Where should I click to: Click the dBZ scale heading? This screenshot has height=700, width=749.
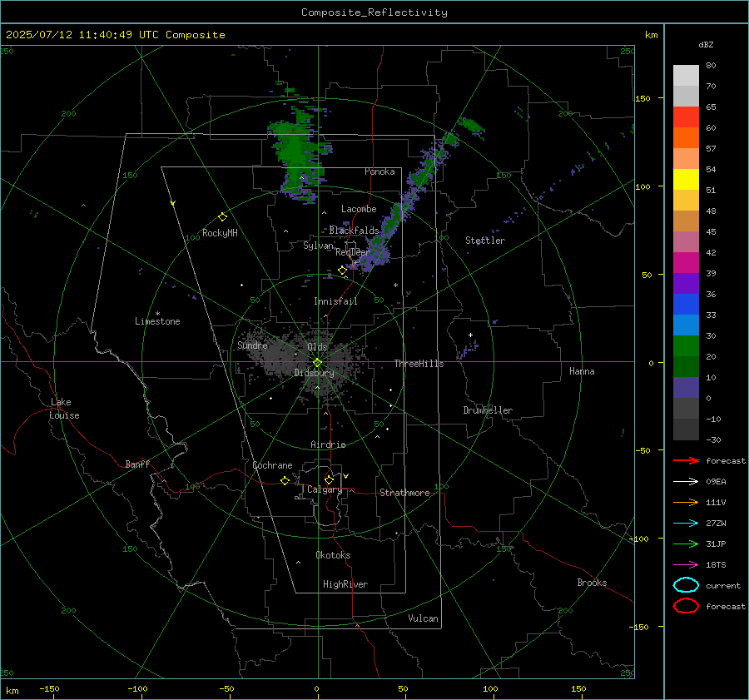pos(706,45)
